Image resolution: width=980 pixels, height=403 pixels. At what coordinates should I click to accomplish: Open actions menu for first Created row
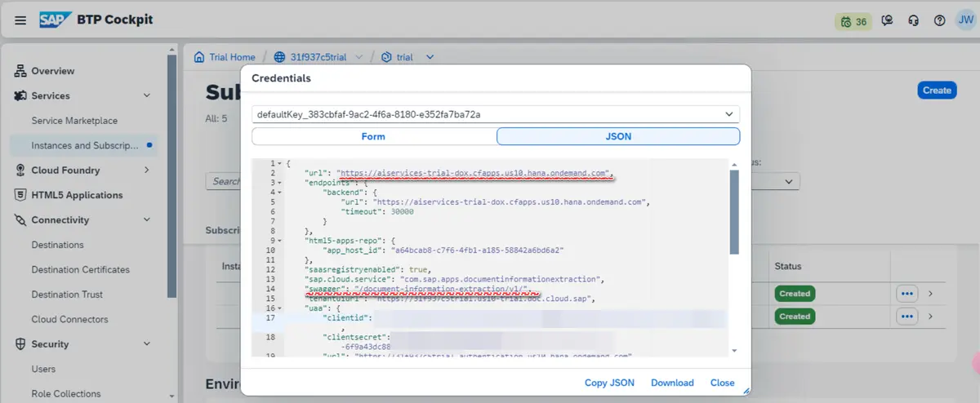(907, 293)
